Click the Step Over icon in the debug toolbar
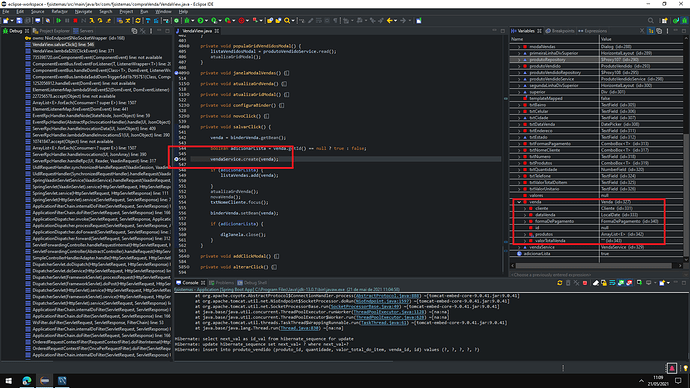The height and width of the screenshot is (388, 690). [x=100, y=21]
